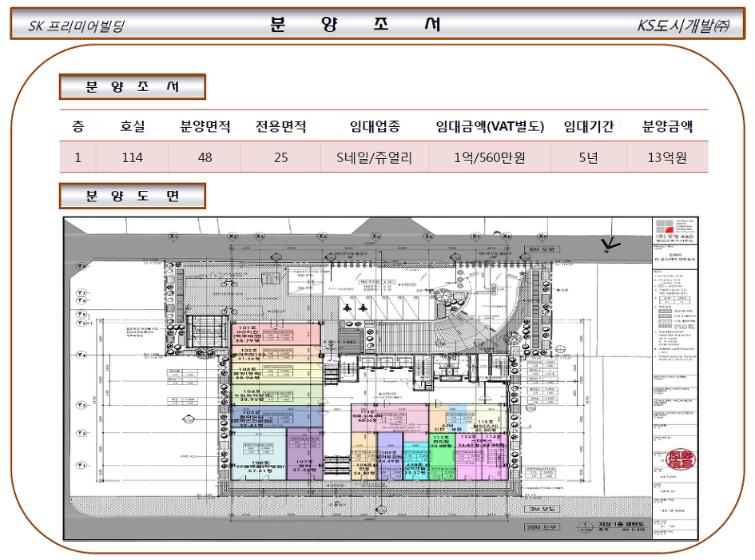Click cyan unit 110호 on floor plan
The height and width of the screenshot is (560, 755).
tap(415, 461)
